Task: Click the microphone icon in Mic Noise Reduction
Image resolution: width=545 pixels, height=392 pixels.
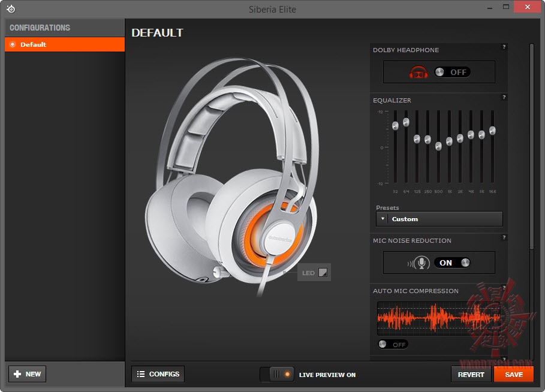Action: tap(421, 263)
